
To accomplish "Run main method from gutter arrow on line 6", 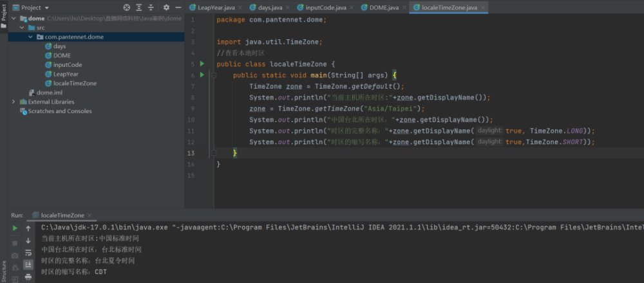I will pos(202,75).
